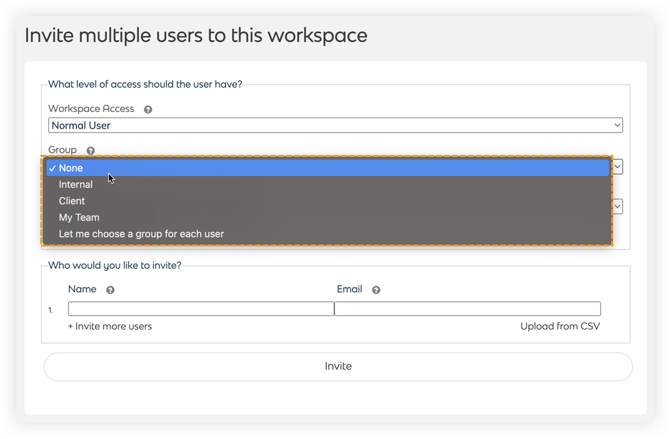The width and height of the screenshot is (670, 439).
Task: Click + Invite more users link
Action: point(110,327)
